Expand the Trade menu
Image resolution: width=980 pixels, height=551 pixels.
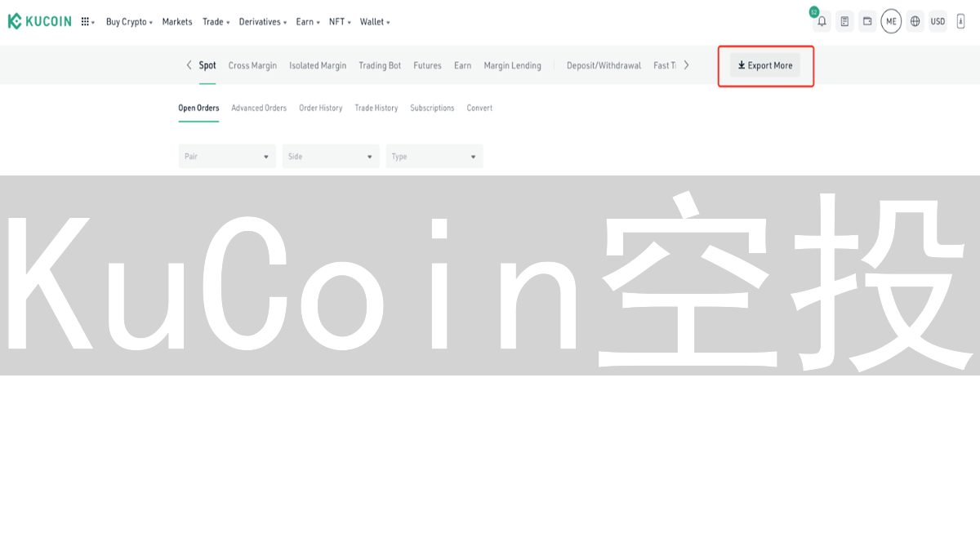pyautogui.click(x=216, y=22)
